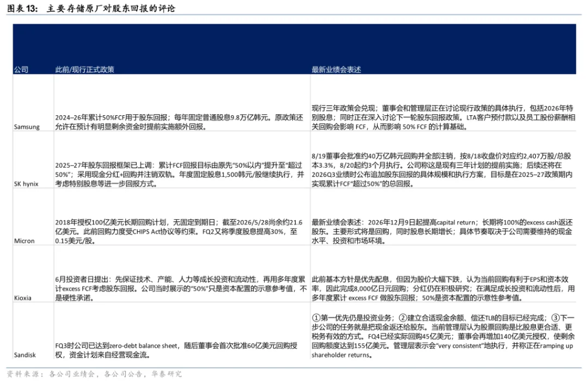
Task: Click the 'Kioxia' company cell
Action: (x=22, y=298)
